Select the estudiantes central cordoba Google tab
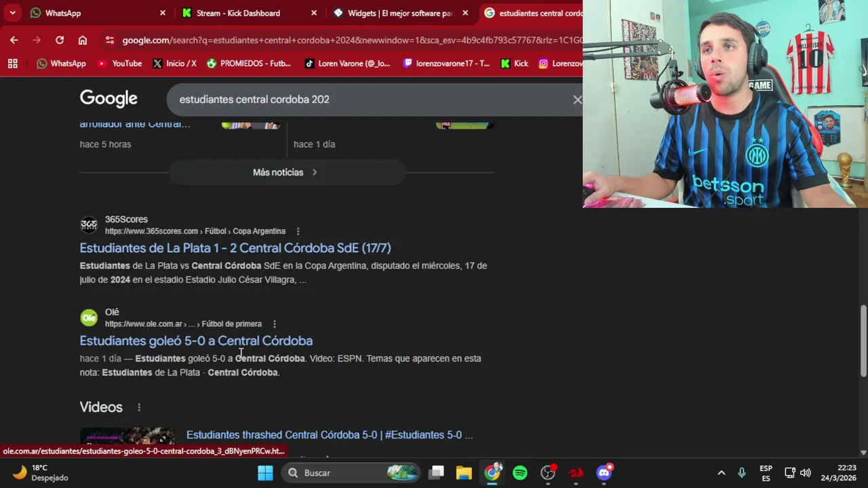The width and height of the screenshot is (868, 488). coord(532,13)
